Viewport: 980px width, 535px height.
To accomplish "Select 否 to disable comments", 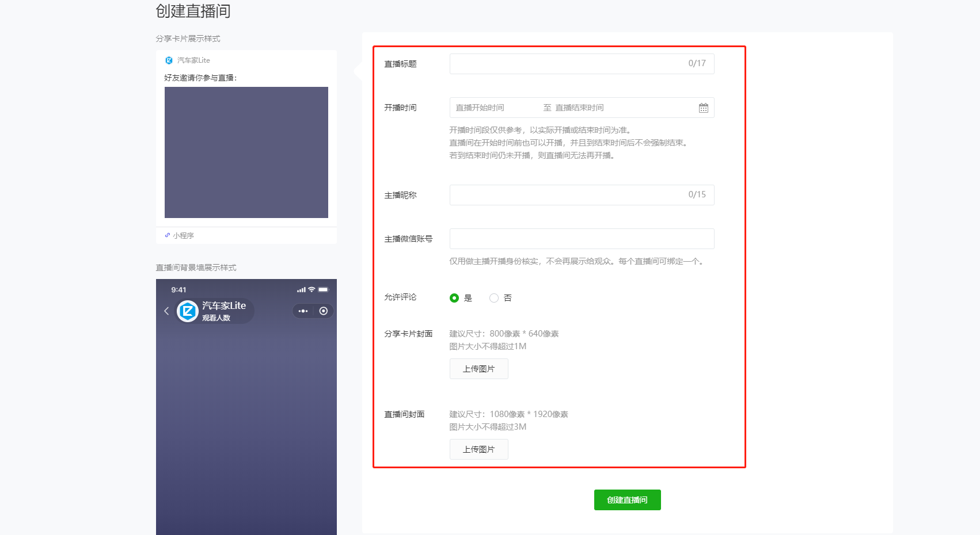I will pos(494,298).
